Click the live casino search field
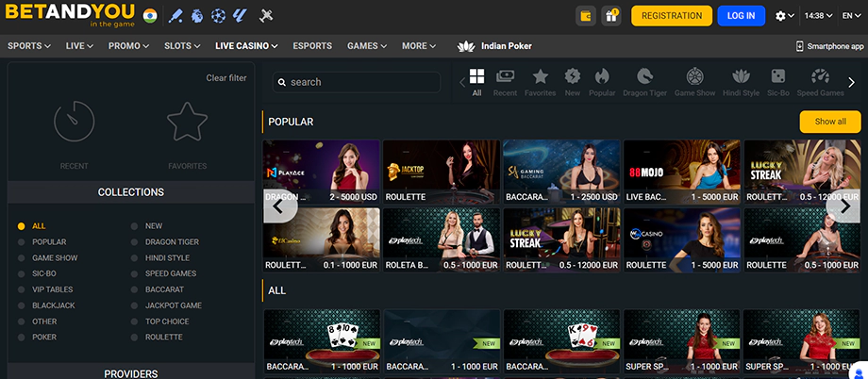 [357, 82]
